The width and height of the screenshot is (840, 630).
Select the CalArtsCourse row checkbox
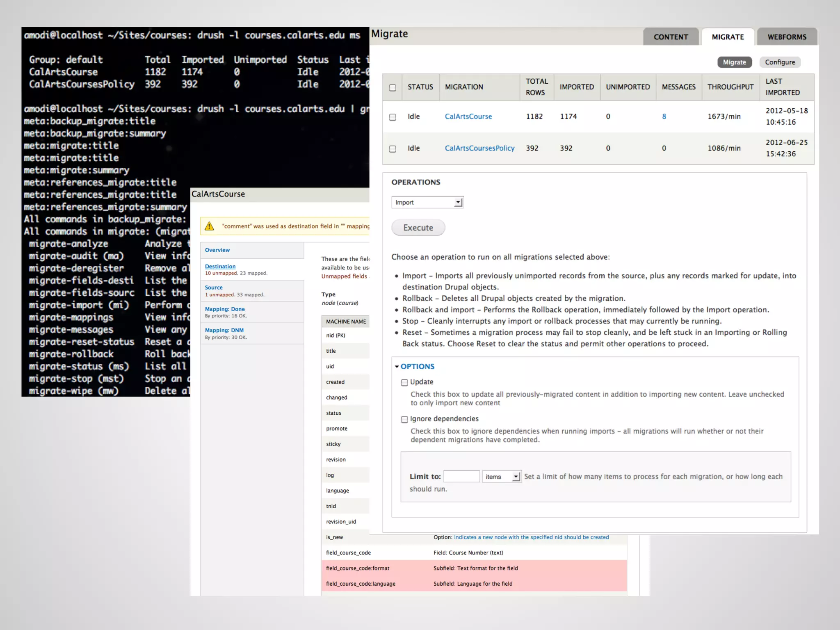[x=393, y=117]
